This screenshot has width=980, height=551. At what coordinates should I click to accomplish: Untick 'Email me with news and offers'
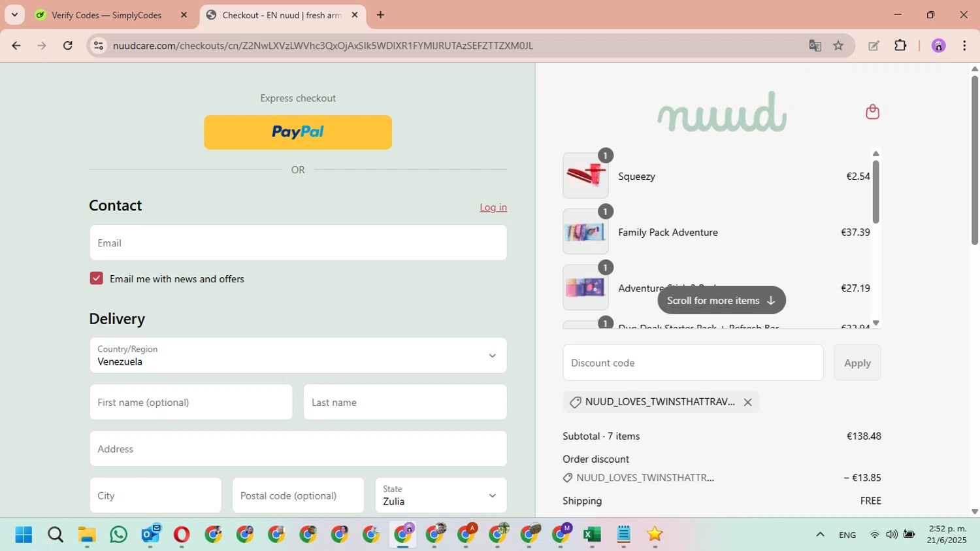(96, 278)
